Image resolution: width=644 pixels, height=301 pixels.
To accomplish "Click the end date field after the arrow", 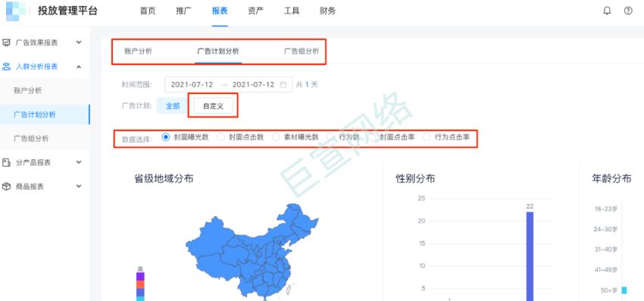I will [x=253, y=85].
